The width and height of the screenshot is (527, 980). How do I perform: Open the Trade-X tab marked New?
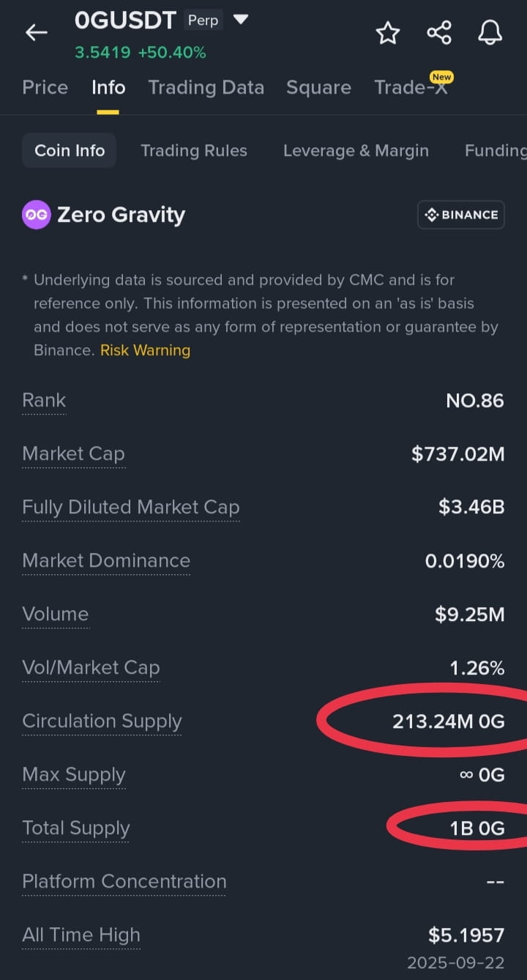411,87
